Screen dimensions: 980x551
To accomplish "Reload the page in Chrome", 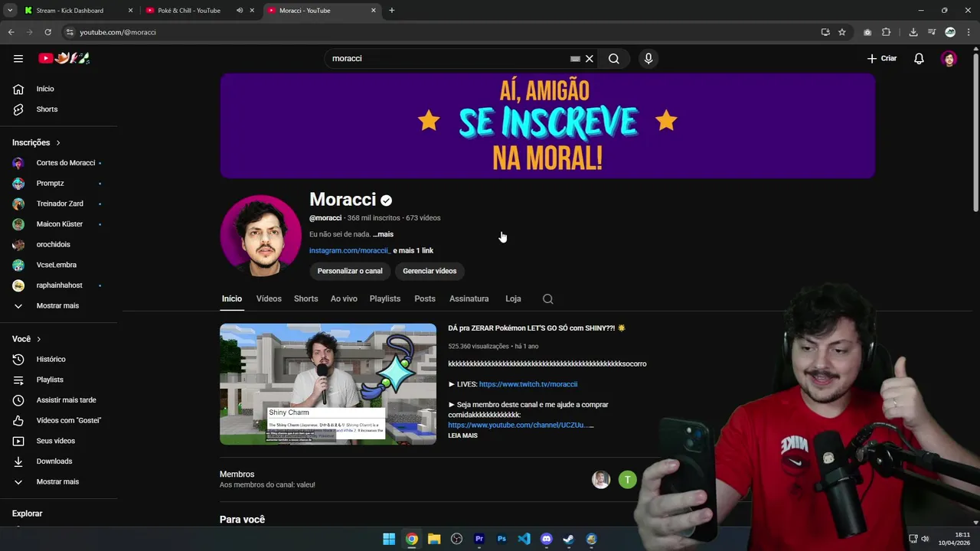I will [47, 32].
